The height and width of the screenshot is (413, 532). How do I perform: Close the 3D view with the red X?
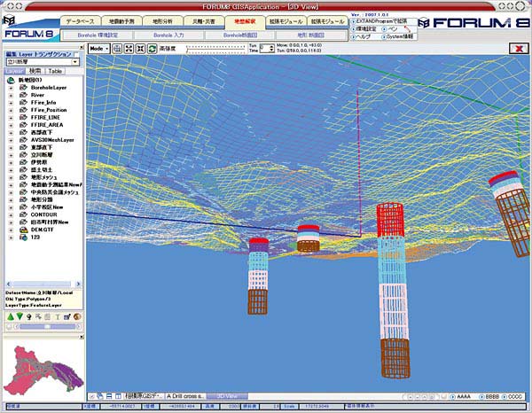pos(519,49)
